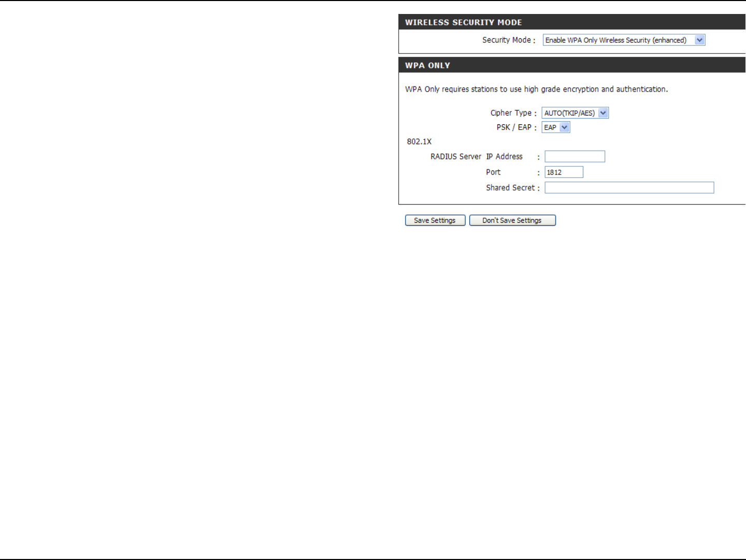This screenshot has height=560, width=746.
Task: Click the Port field showing 1812
Action: tap(564, 172)
